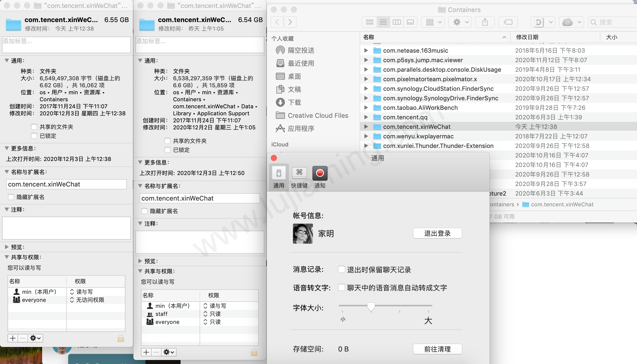This screenshot has width=637, height=364.
Task: Collapse 名称与扩展名 in middle info window
Action: (x=140, y=186)
